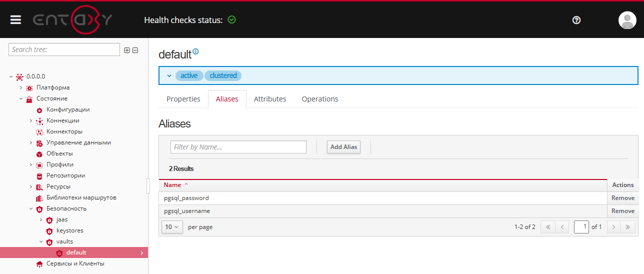The image size is (644, 274).
Task: Open Конфигурации in the tree
Action: (x=68, y=109)
